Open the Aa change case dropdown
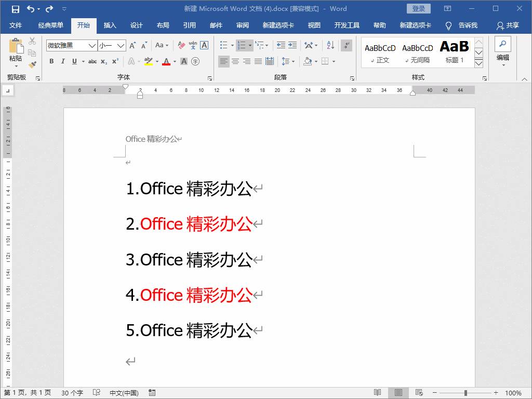The image size is (532, 399). 162,45
